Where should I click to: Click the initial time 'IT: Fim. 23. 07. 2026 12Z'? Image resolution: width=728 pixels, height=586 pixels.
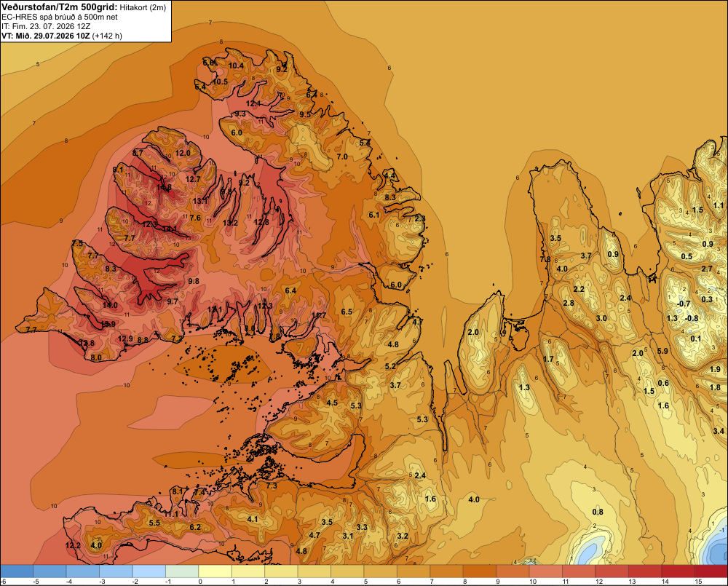(46, 26)
